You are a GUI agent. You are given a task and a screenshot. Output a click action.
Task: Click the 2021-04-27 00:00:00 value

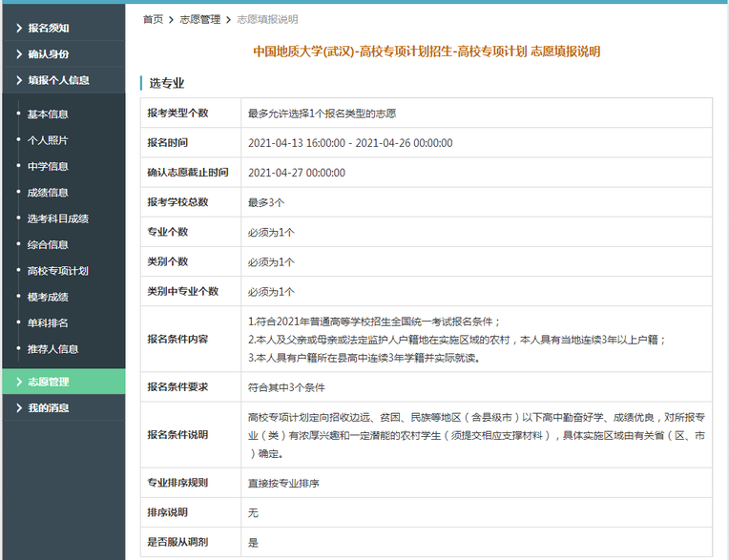click(297, 173)
